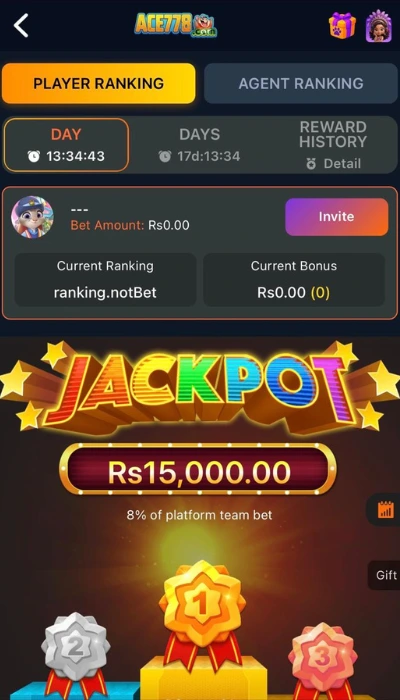The width and height of the screenshot is (400, 700).
Task: Tap the Current Bonus box
Action: coord(294,280)
